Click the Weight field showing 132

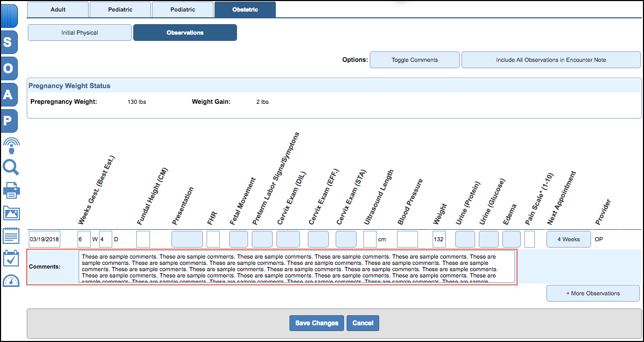click(x=439, y=239)
